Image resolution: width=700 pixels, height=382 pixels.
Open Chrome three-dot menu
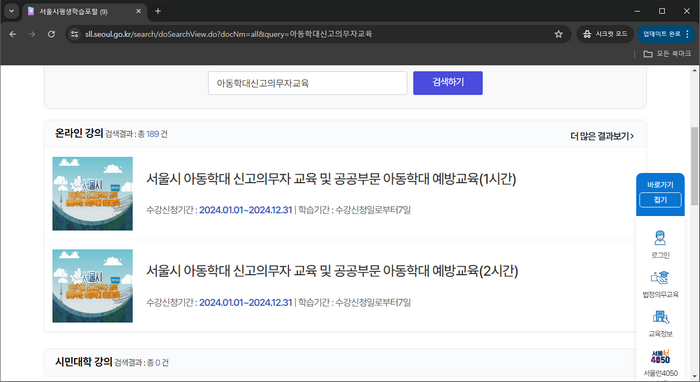click(x=688, y=34)
